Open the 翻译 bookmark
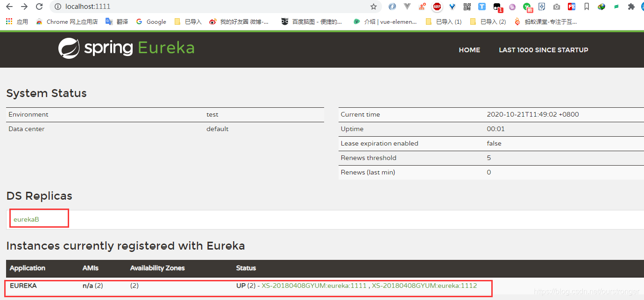Viewport: 644px width, 300px height. coord(117,21)
